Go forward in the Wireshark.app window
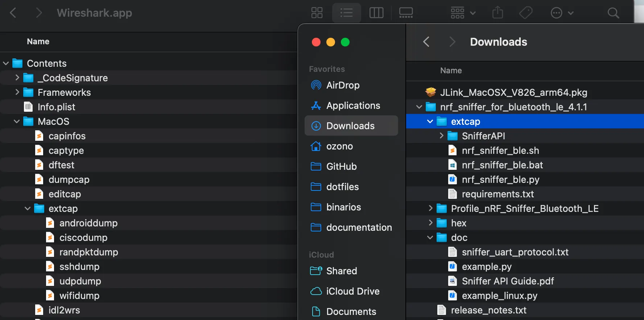Viewport: 644px width, 320px height. (x=39, y=13)
